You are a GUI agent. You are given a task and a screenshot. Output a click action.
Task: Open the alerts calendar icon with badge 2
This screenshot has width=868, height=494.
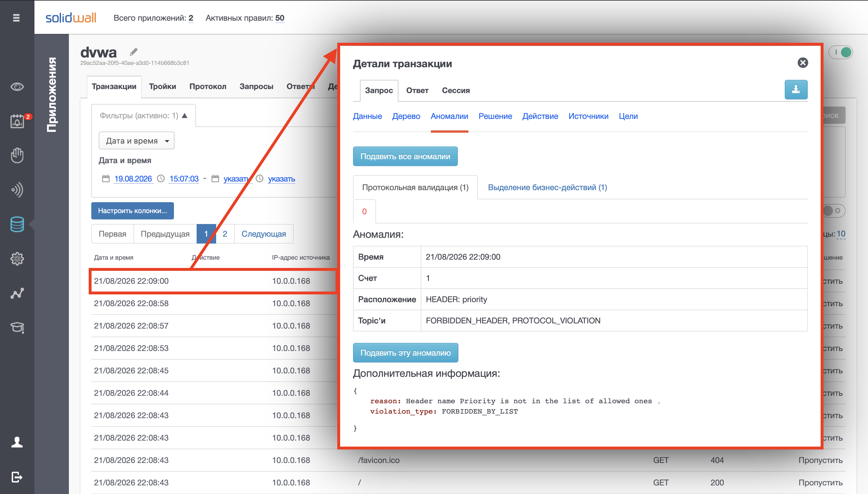point(18,121)
